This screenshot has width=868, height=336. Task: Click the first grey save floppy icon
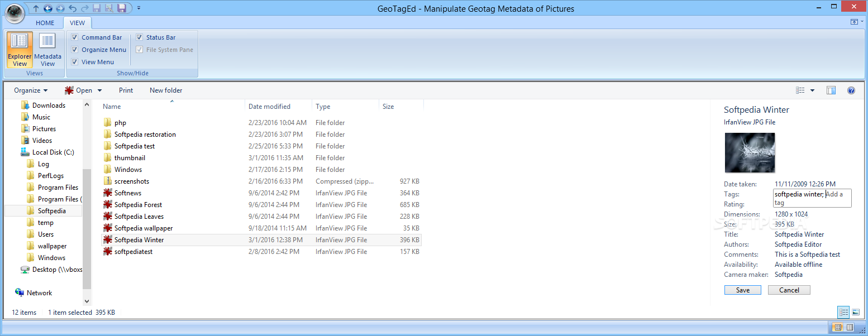[x=97, y=8]
